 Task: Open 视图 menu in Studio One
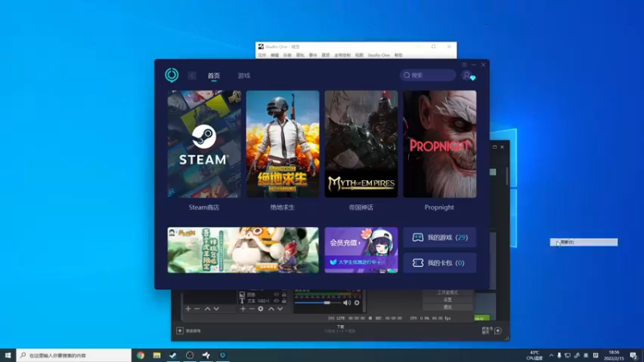coord(359,55)
